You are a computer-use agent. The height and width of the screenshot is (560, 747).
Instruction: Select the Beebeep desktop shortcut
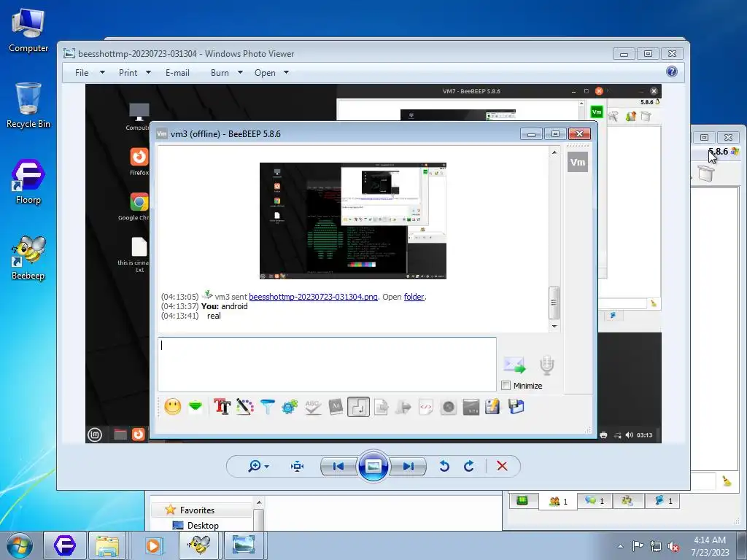tap(28, 257)
